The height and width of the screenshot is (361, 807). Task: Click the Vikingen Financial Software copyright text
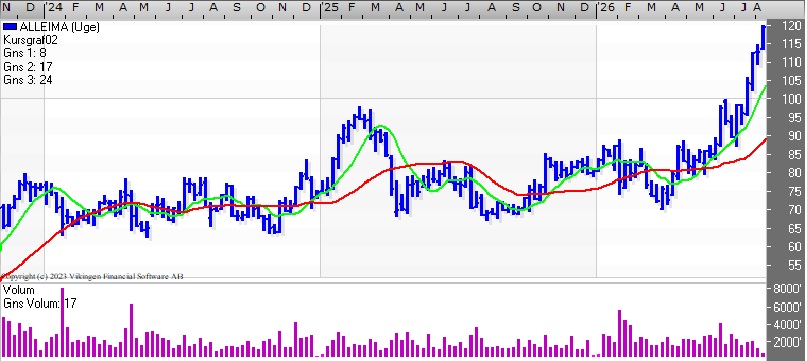pos(94,277)
